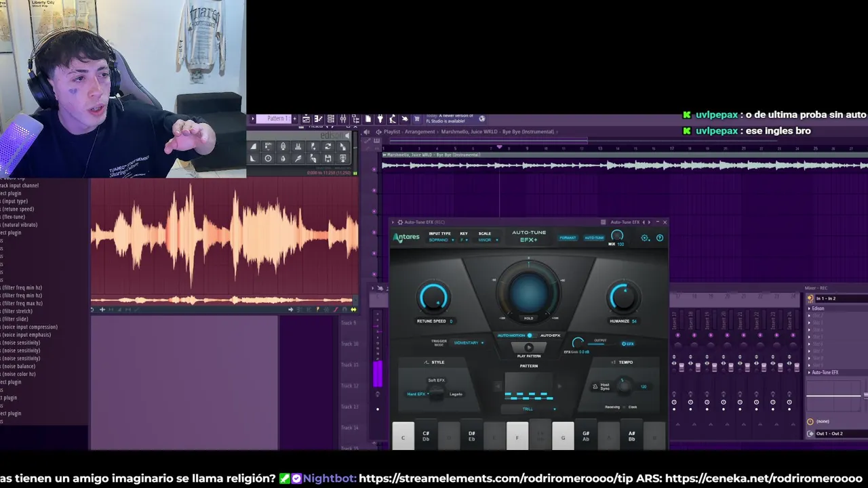
Task: Open the content library cart icon
Action: tap(416, 119)
